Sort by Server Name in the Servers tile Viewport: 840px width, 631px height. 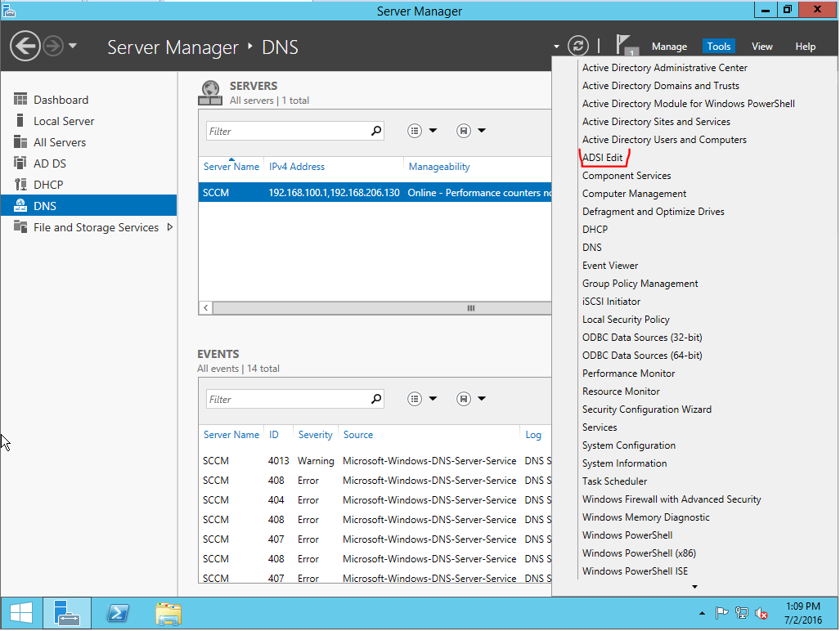click(231, 167)
